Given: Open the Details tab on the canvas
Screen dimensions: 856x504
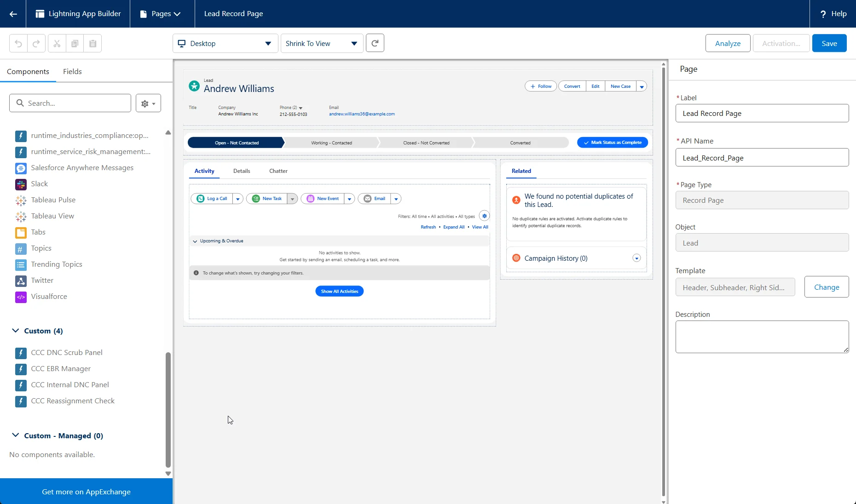Looking at the screenshot, I should pos(242,171).
